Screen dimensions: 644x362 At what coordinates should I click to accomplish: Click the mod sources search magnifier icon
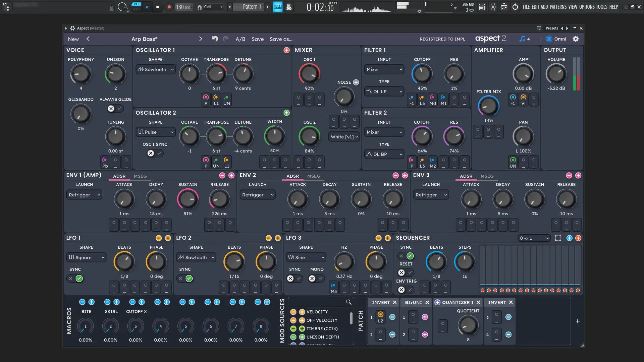pyautogui.click(x=348, y=302)
